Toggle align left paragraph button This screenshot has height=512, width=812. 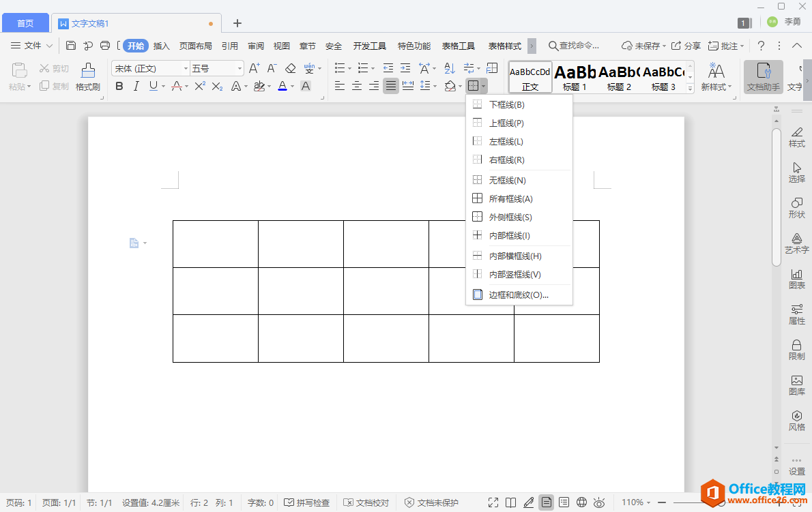pyautogui.click(x=340, y=87)
